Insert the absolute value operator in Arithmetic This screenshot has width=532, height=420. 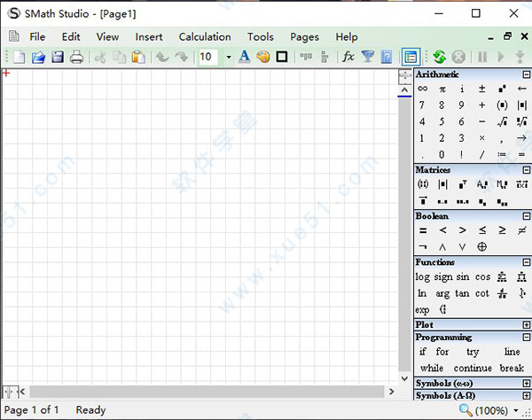pyautogui.click(x=522, y=105)
